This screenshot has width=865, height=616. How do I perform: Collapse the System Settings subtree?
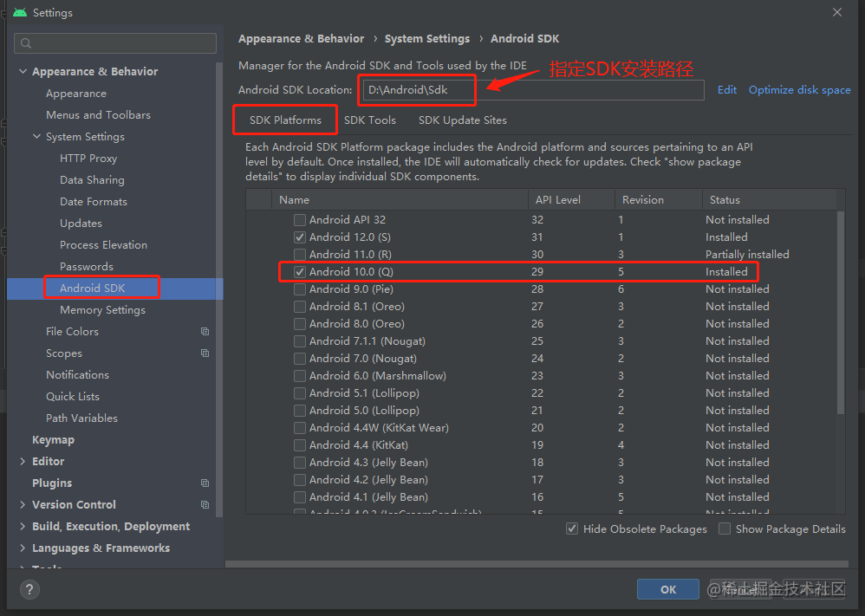tap(37, 136)
